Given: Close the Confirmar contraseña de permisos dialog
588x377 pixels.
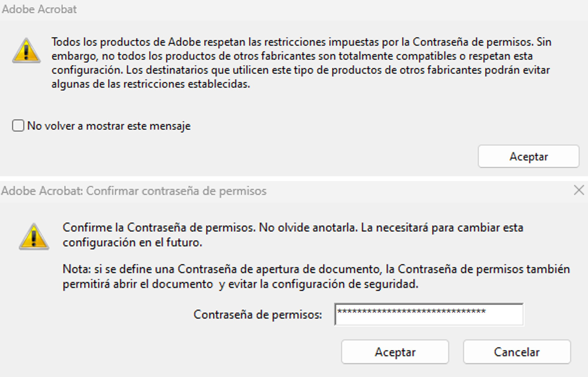Looking at the screenshot, I should click(579, 190).
